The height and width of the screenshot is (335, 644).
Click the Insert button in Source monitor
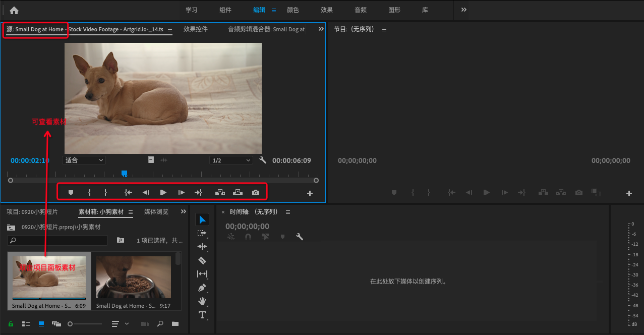point(220,192)
